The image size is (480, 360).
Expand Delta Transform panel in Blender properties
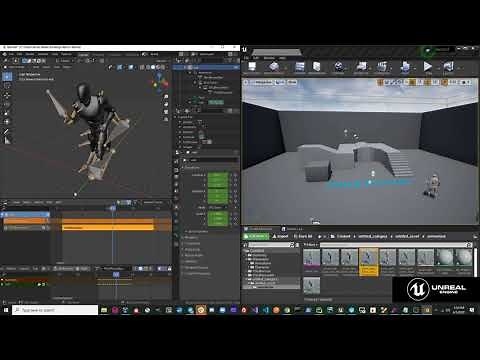click(x=197, y=231)
